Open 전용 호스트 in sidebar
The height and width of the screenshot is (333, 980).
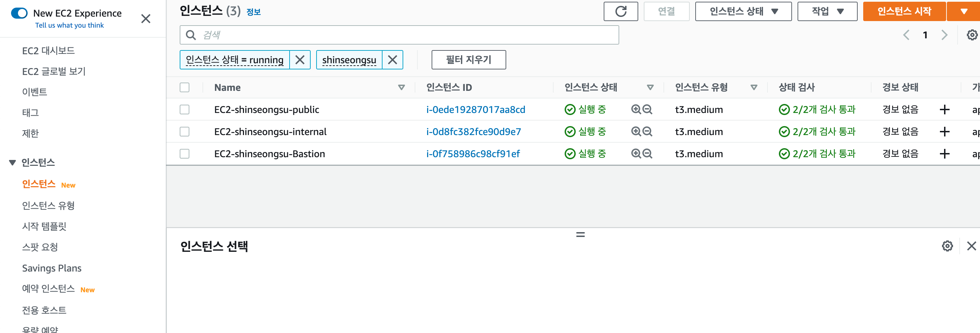(x=44, y=310)
